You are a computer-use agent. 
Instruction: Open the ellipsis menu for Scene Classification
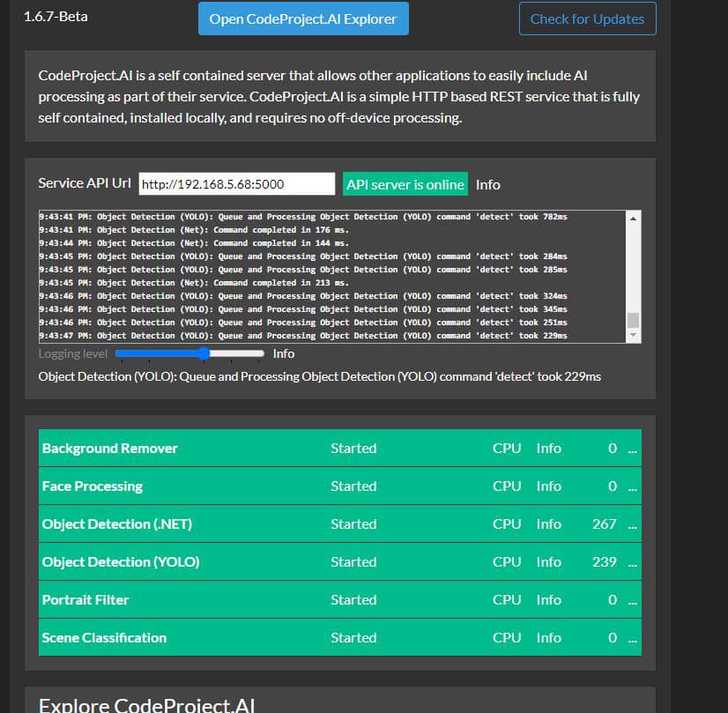(632, 639)
